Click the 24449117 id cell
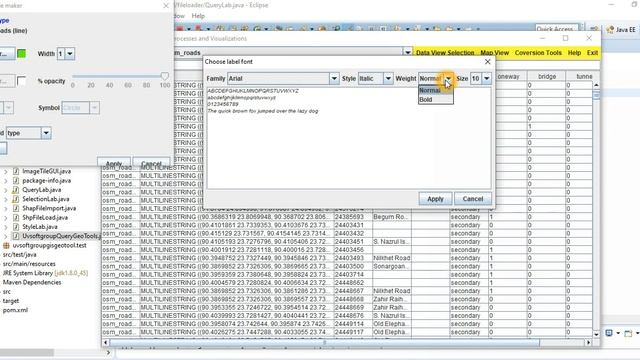This screenshot has width=640, height=360. pyautogui.click(x=352, y=332)
